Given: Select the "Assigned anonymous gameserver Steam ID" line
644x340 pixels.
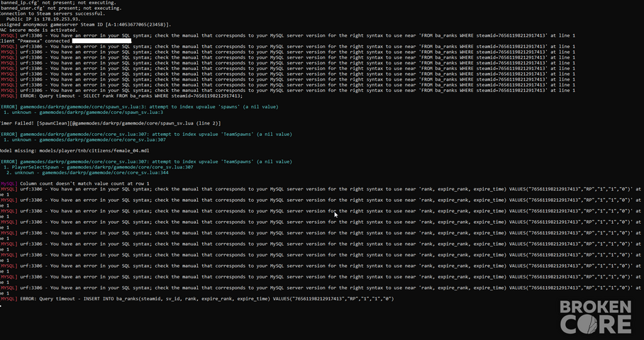Looking at the screenshot, I should (x=85, y=25).
